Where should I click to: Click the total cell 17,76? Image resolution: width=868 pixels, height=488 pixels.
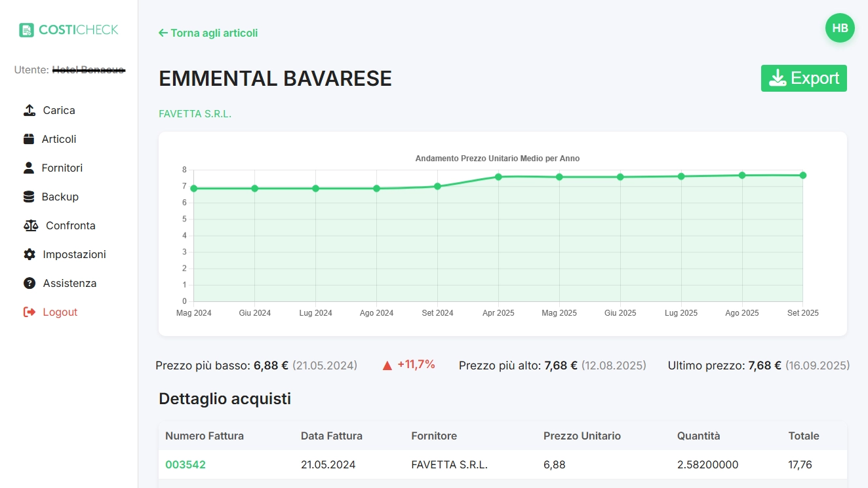pyautogui.click(x=800, y=464)
